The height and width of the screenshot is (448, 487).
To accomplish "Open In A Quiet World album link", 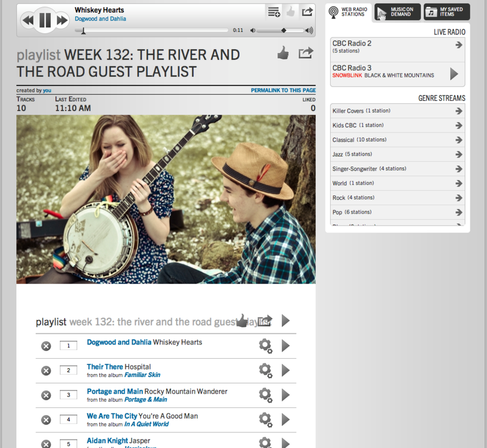I will [146, 424].
